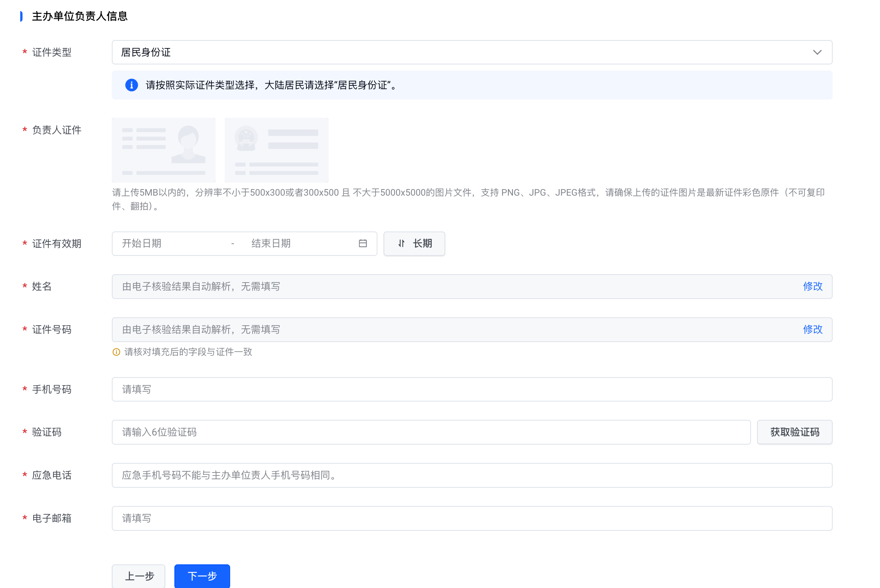Expand the 证件类型 dropdown arrow
Image resolution: width=880 pixels, height=588 pixels.
click(817, 52)
